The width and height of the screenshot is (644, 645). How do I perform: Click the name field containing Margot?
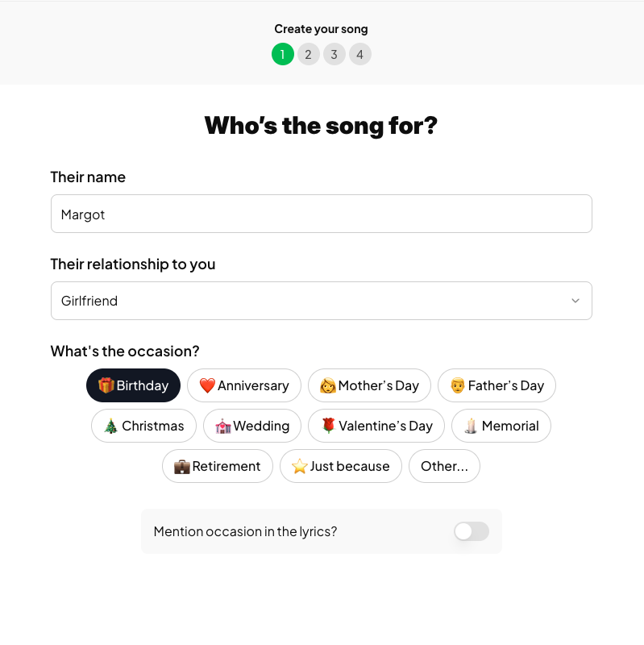click(x=321, y=214)
